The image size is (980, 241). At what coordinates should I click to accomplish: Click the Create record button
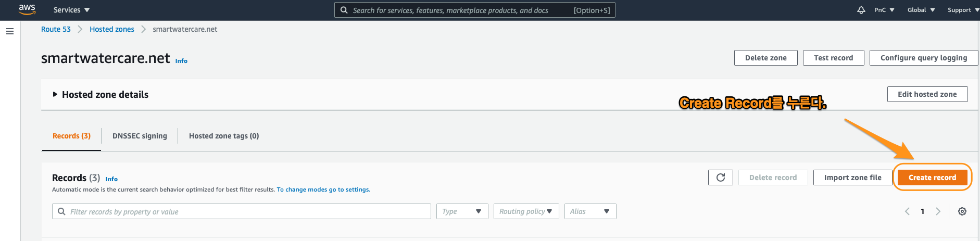coord(932,177)
